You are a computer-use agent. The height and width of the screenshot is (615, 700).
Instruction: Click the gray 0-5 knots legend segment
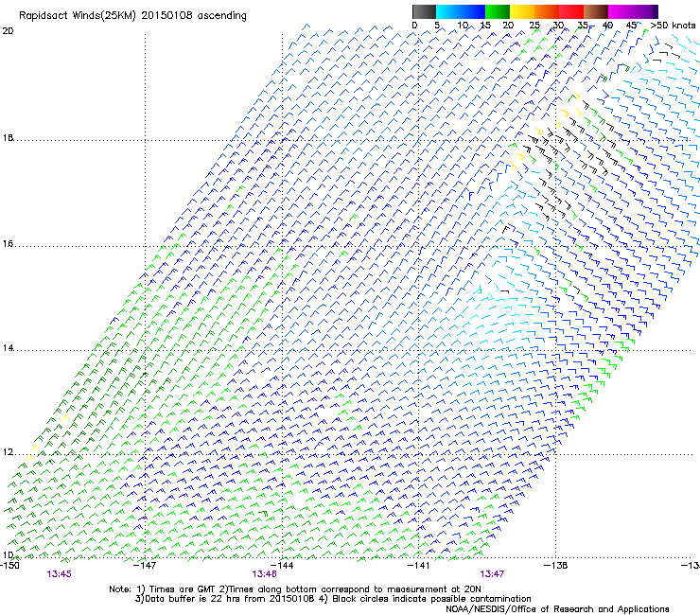[x=425, y=11]
